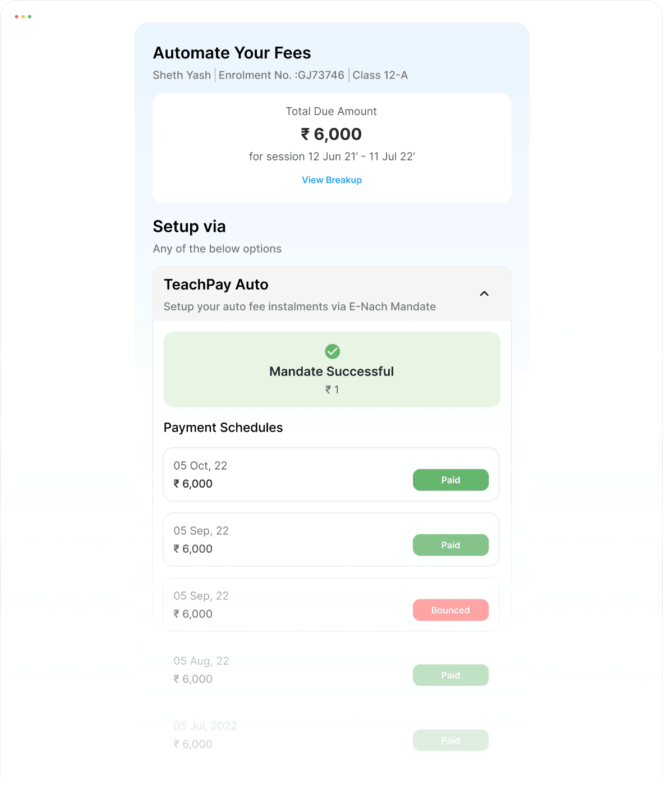Select the 05 Oct, 22 payment schedule card
Viewport: 663px width, 812px height.
(331, 475)
